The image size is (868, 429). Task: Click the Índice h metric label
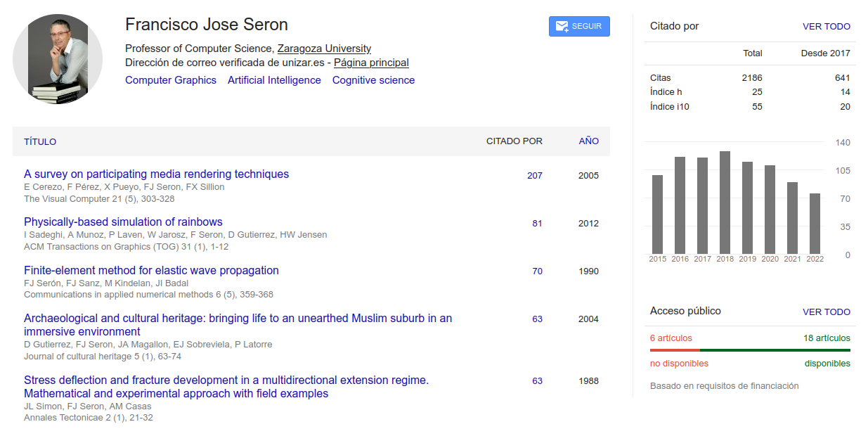click(666, 92)
